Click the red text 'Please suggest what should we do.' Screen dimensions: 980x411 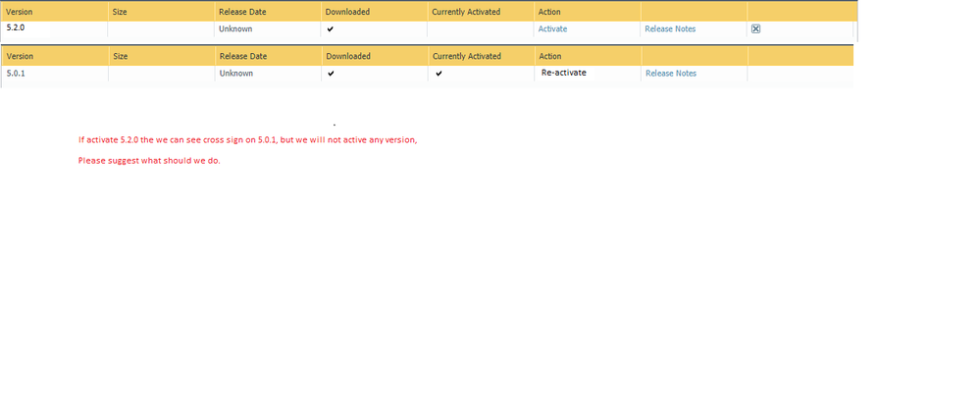click(x=149, y=161)
